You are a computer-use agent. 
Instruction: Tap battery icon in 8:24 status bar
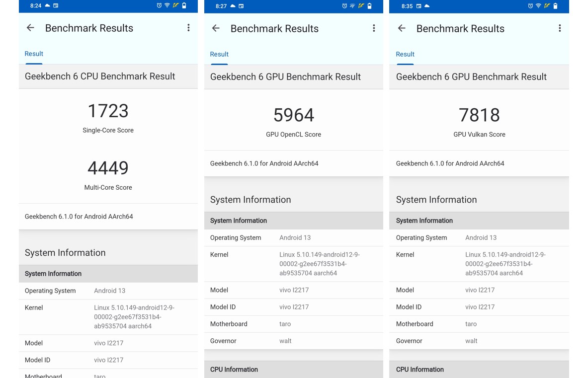click(184, 5)
